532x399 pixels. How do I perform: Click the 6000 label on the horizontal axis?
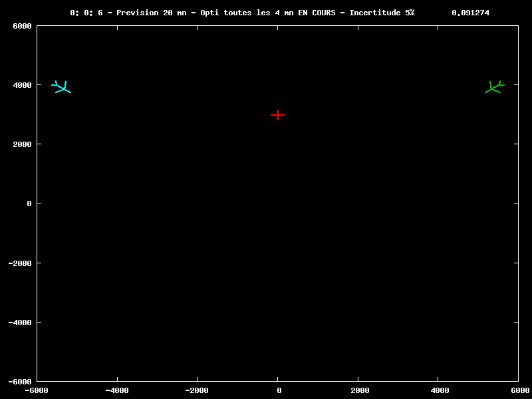point(519,390)
